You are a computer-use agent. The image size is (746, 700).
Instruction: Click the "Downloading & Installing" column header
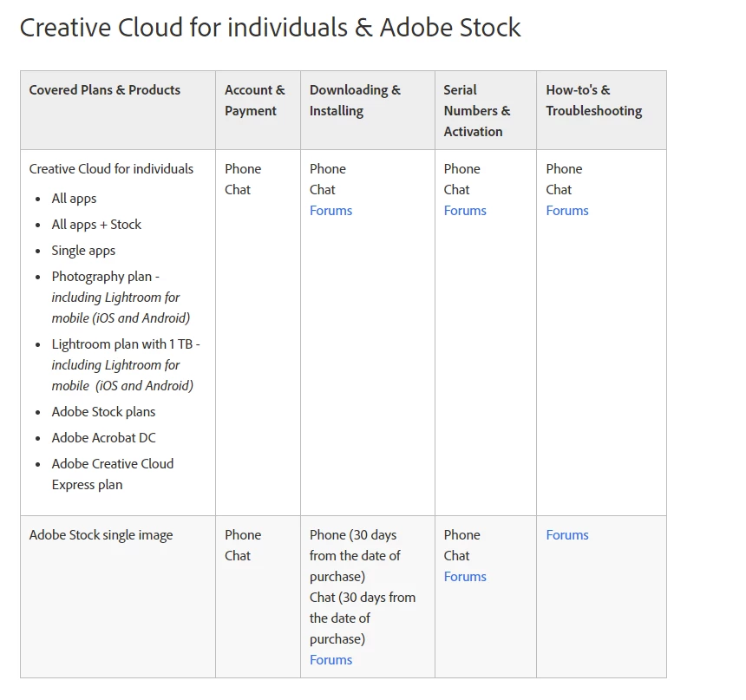355,101
